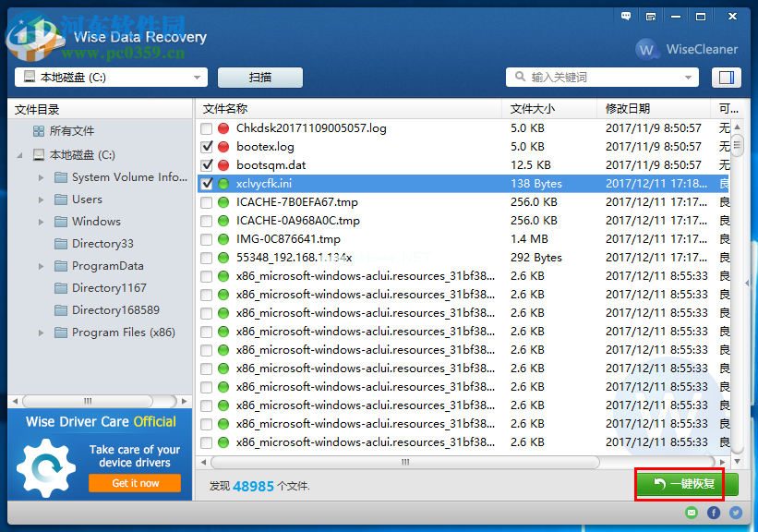Click the Twitter icon at bottom right
This screenshot has width=758, height=532.
(735, 511)
